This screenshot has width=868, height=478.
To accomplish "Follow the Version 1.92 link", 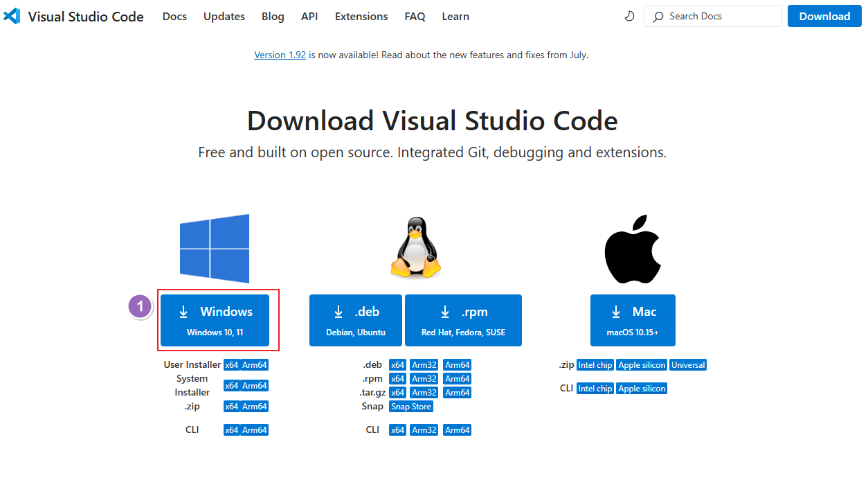I will [x=280, y=55].
